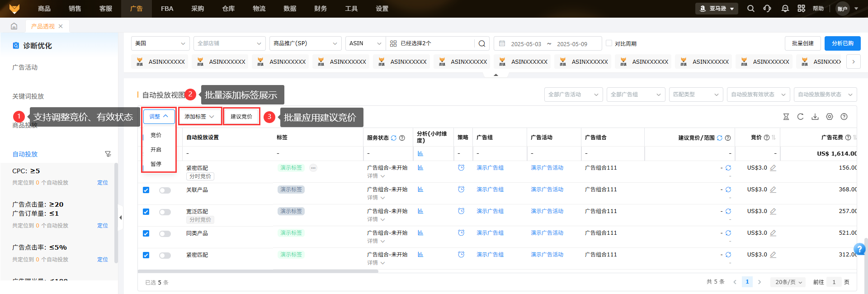Open the filter icon beside 自动投放
The width and height of the screenshot is (868, 294).
(108, 154)
